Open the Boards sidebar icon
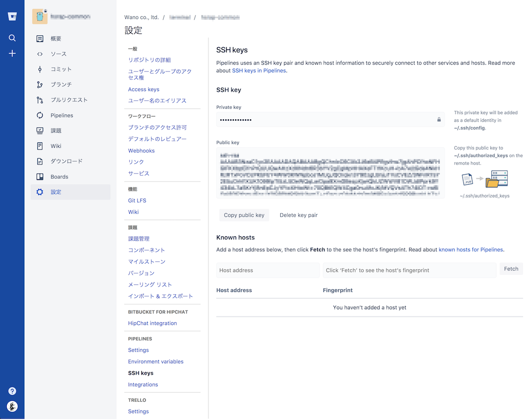The image size is (529, 420). tap(56, 176)
